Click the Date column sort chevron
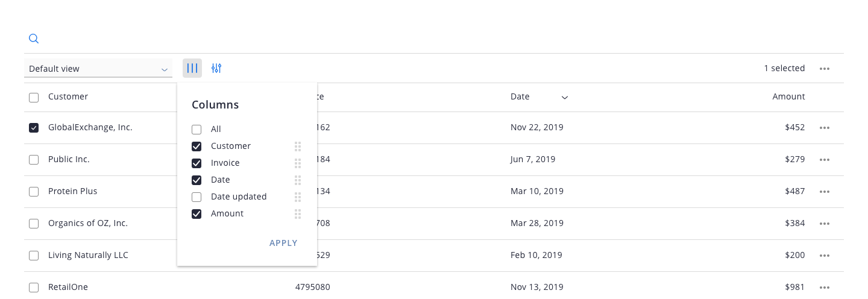 tap(565, 98)
